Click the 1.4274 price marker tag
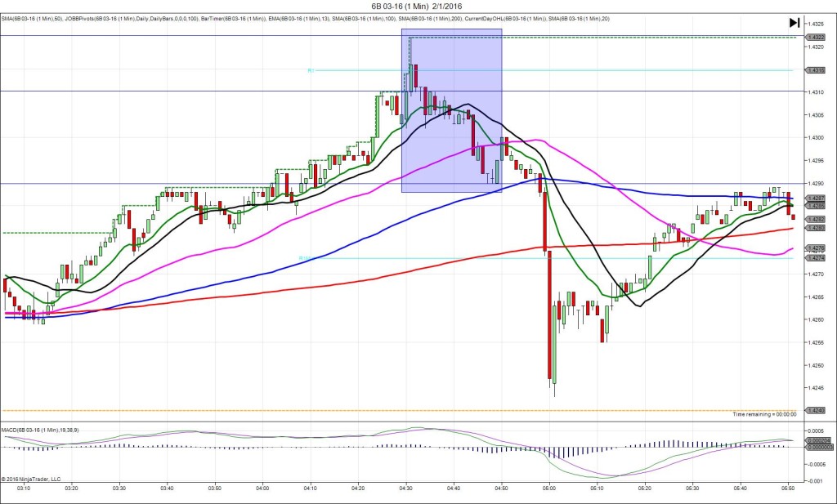 [x=817, y=258]
